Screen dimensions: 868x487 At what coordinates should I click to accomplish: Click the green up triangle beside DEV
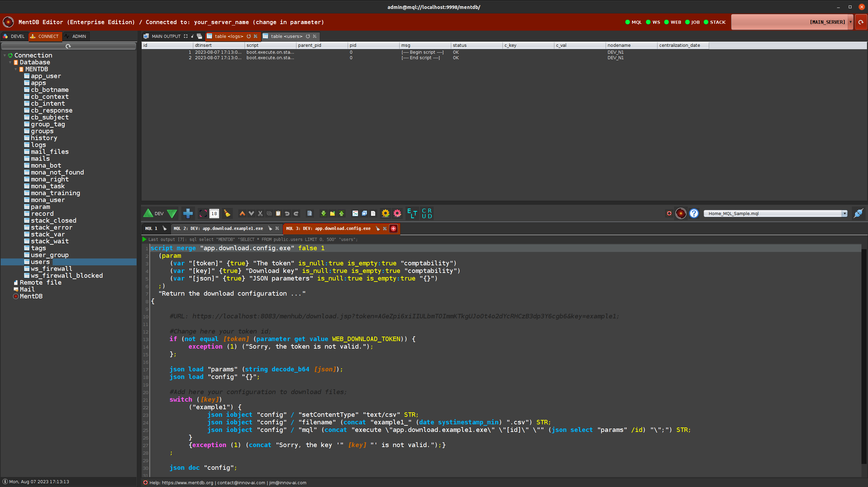(148, 213)
